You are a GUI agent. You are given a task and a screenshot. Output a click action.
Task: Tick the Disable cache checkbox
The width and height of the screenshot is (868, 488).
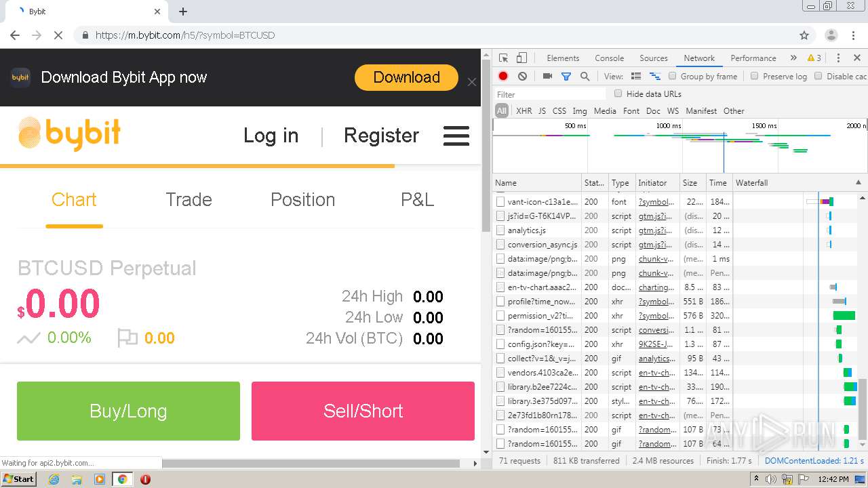coord(818,77)
